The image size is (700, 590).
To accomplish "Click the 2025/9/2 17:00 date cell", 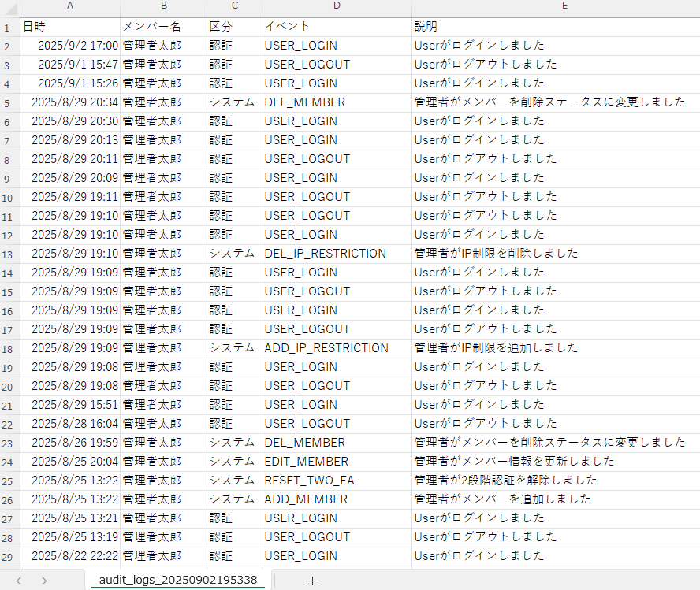I will pyautogui.click(x=70, y=46).
